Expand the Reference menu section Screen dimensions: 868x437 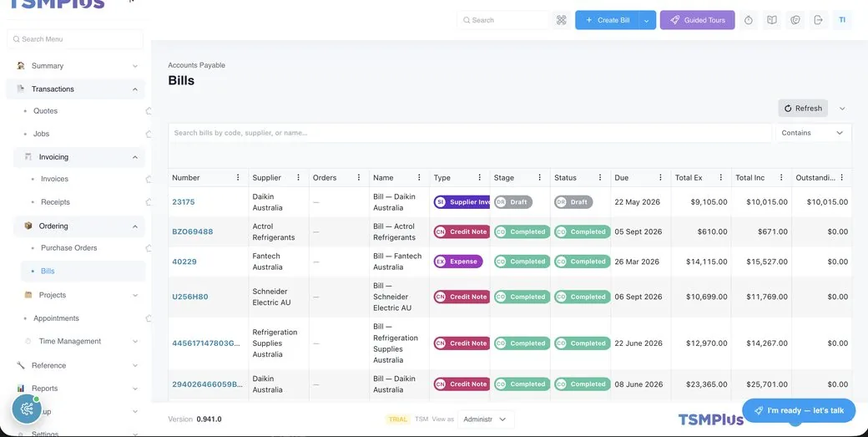(135, 365)
